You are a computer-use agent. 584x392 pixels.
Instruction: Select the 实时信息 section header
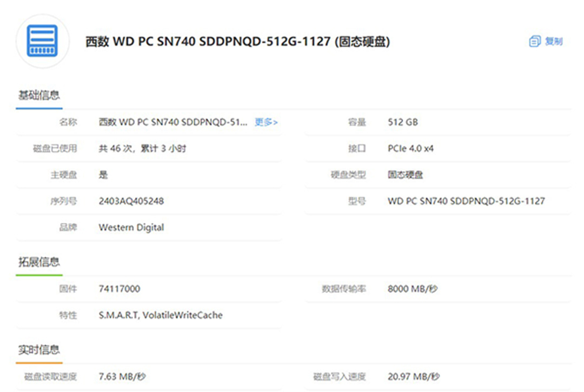[x=39, y=349]
